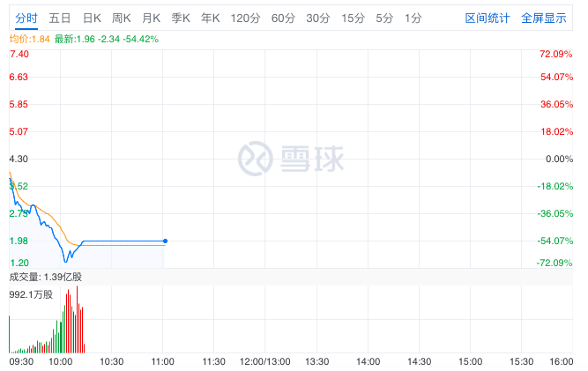Open the 日K daily candlestick tab
The width and height of the screenshot is (588, 371).
pos(92,18)
